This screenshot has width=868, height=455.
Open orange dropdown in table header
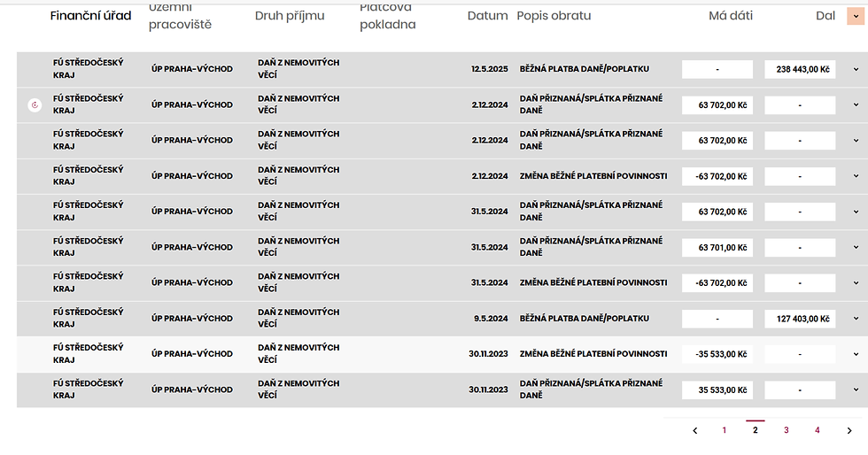pyautogui.click(x=855, y=16)
